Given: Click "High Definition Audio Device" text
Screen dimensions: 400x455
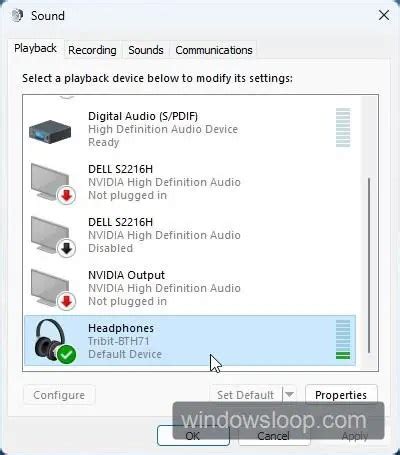Looking at the screenshot, I should point(163,129).
